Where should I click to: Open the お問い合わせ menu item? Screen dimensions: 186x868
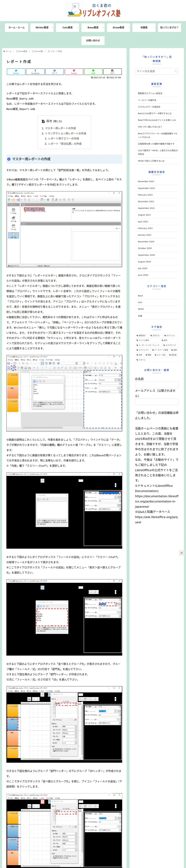[x=93, y=41]
